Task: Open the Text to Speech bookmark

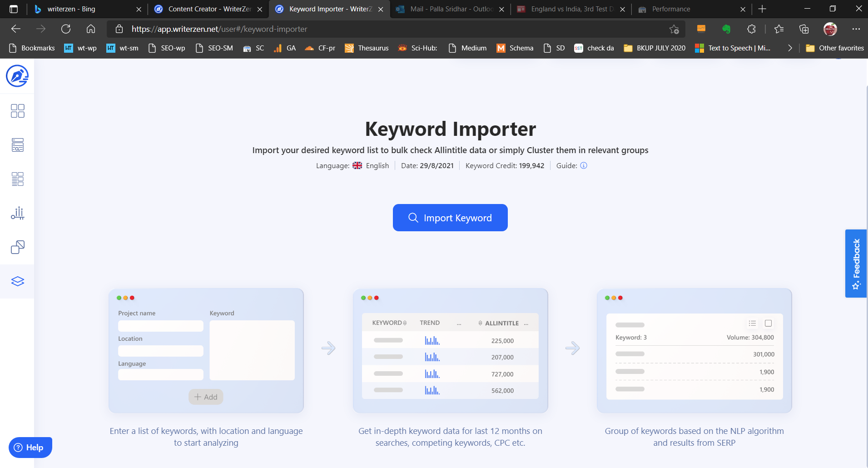Action: [733, 48]
